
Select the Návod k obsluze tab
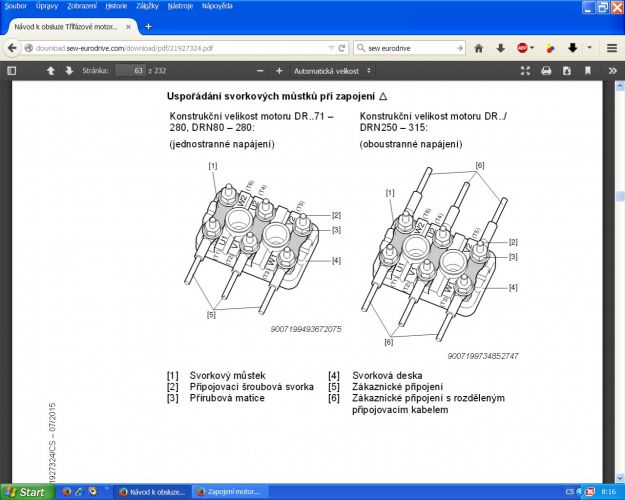pos(66,27)
